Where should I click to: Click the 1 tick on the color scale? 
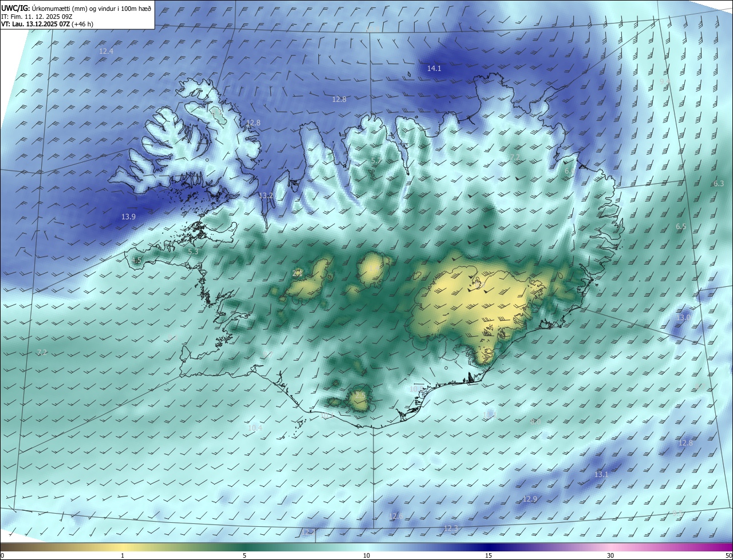point(123,555)
